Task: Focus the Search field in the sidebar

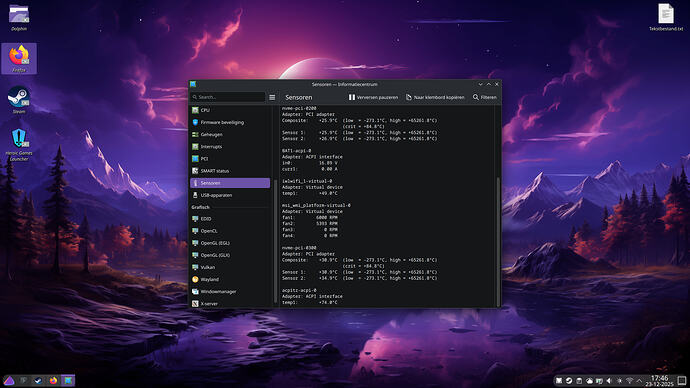Action: point(228,97)
